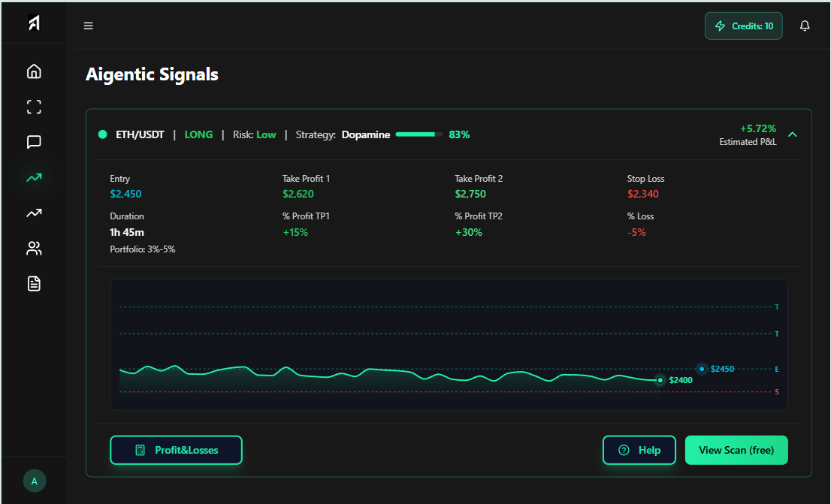Click the lightning bolt credits icon
831x504 pixels.
click(x=721, y=26)
